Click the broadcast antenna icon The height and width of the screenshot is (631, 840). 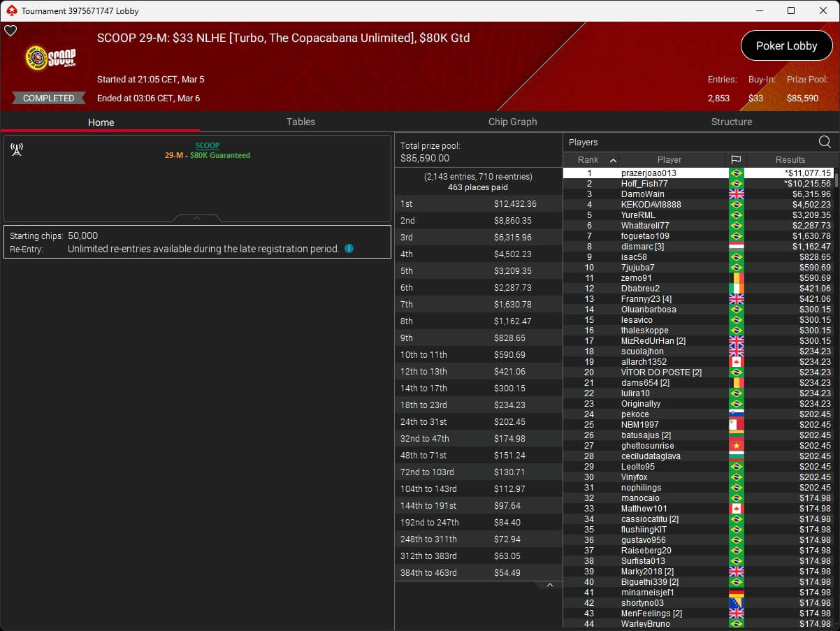pos(17,150)
